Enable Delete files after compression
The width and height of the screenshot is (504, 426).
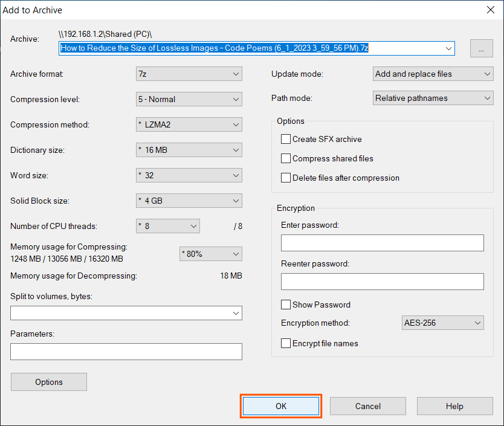coord(286,178)
